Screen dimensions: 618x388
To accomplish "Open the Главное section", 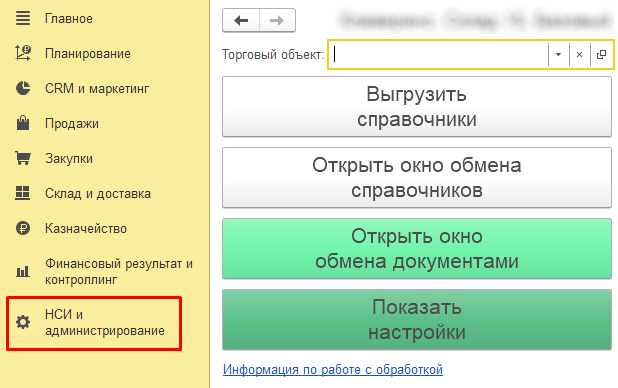I will click(69, 19).
